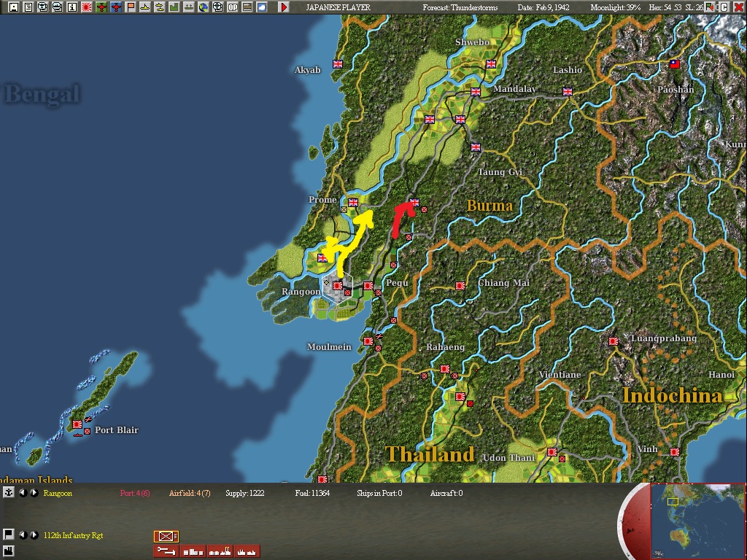
Task: Click the Moonlight: 39% status text
Action: 616,7
